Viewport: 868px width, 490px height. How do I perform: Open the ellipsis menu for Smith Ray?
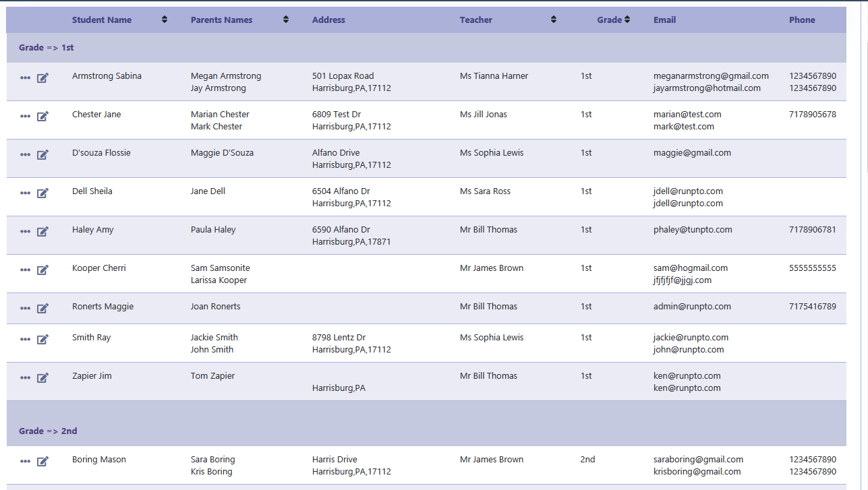tap(25, 339)
